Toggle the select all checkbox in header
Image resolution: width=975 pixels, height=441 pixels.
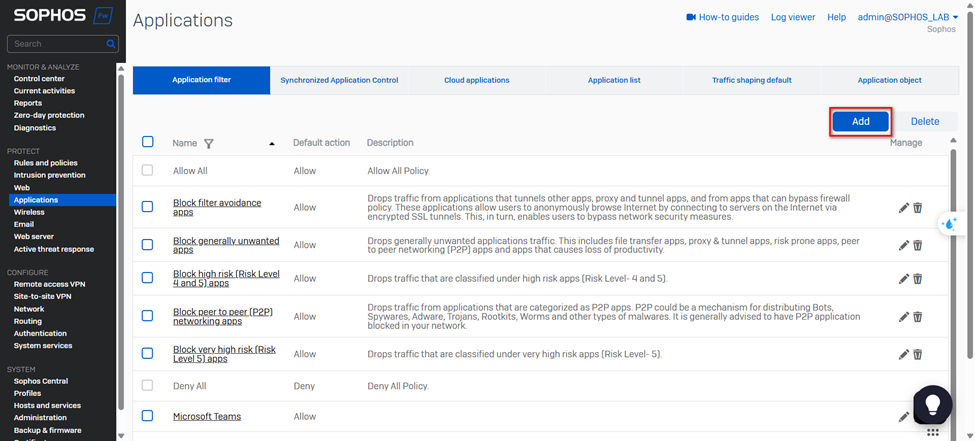point(148,142)
